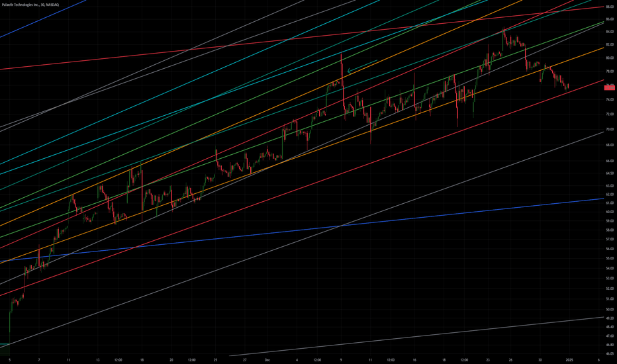The image size is (617, 364).
Task: Click the 78.00 price axis label
Action: pos(610,71)
